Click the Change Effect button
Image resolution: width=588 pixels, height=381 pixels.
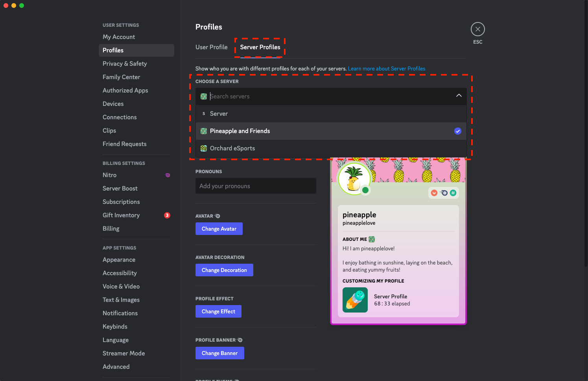coord(218,311)
